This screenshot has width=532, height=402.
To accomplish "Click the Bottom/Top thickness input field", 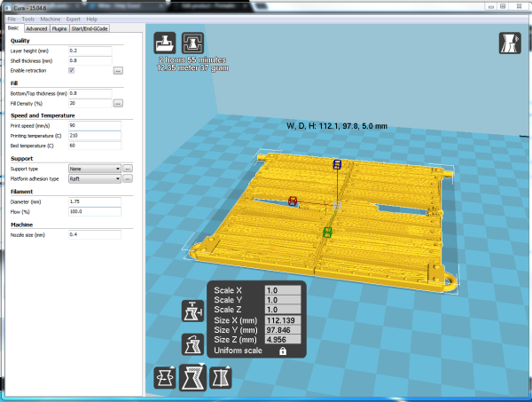I will point(90,93).
